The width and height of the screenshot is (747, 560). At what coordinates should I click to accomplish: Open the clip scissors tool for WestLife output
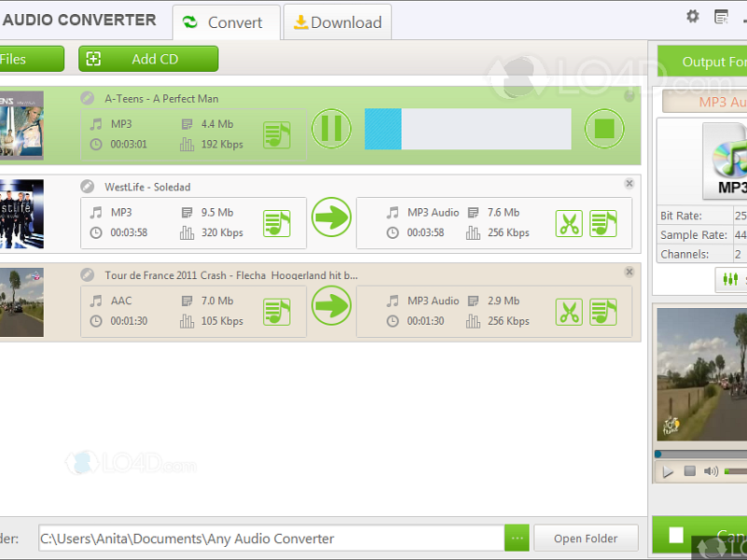[569, 223]
